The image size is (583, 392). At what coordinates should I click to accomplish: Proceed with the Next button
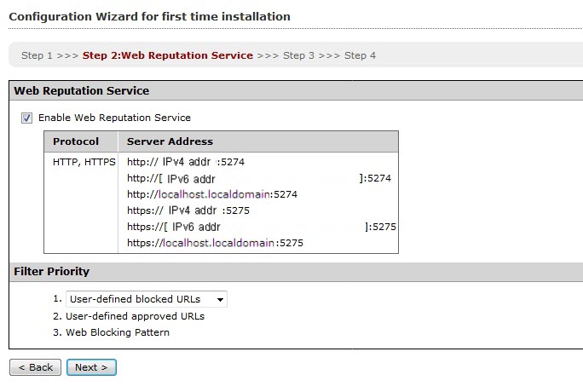[x=91, y=367]
